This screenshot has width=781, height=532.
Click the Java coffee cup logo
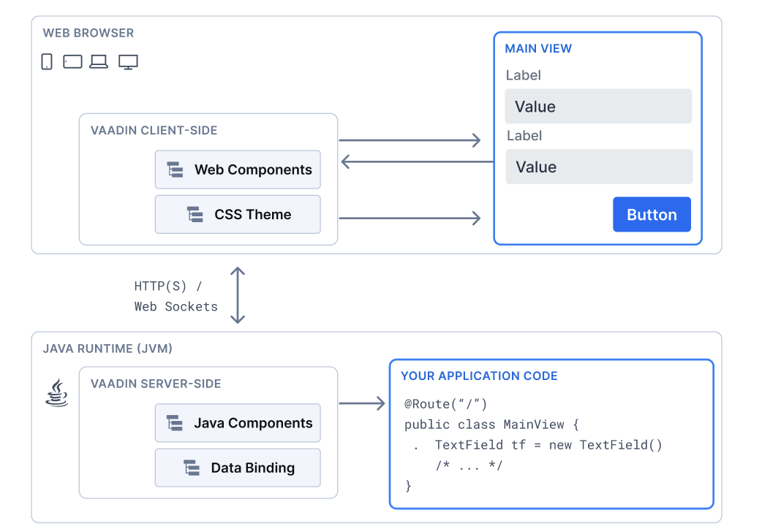point(57,392)
